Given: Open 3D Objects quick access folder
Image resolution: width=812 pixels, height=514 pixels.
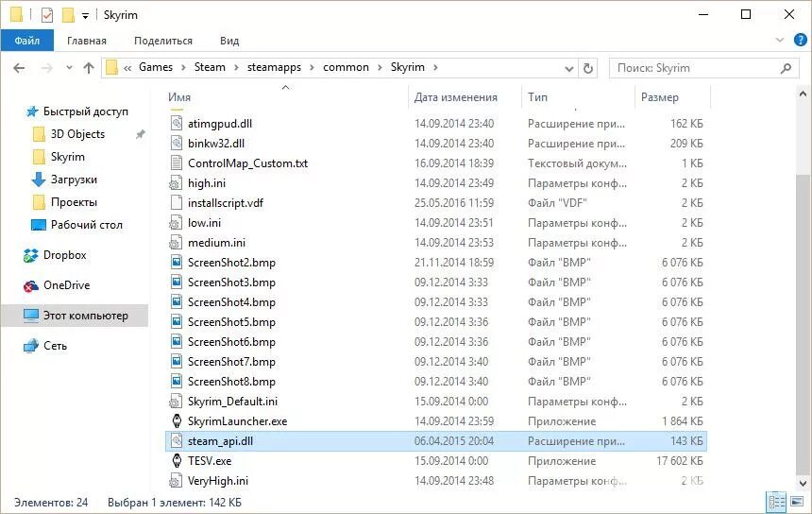Looking at the screenshot, I should coord(77,134).
